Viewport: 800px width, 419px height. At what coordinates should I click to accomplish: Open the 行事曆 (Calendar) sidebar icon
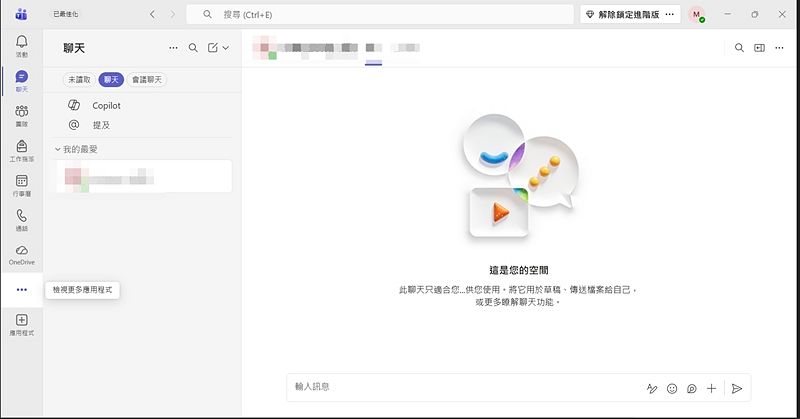[21, 185]
